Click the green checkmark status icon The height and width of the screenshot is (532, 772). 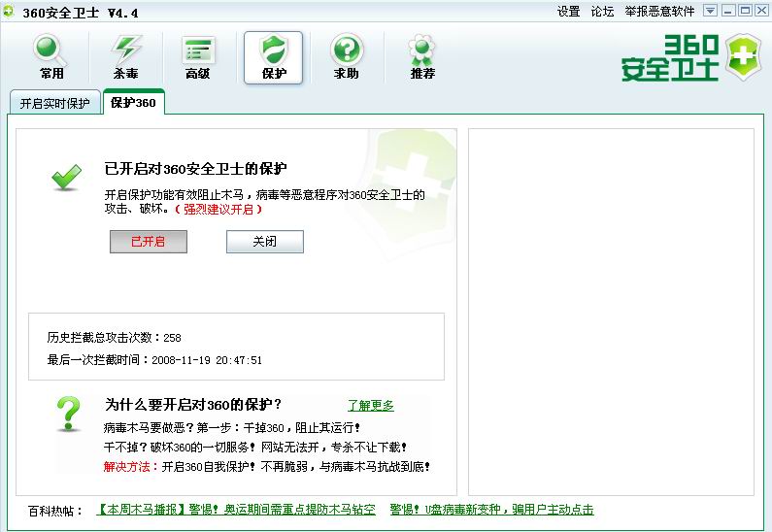(66, 177)
